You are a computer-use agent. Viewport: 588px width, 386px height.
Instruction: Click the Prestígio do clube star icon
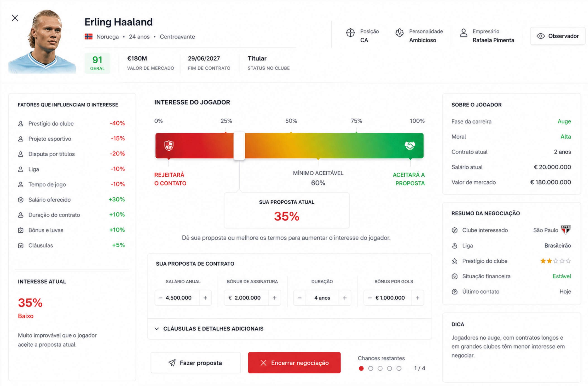pyautogui.click(x=454, y=261)
